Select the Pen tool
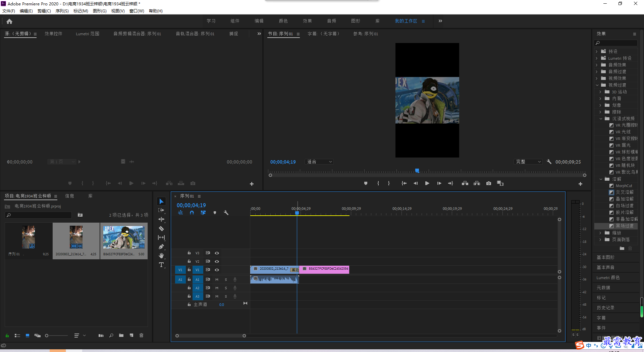This screenshot has height=352, width=644. (161, 247)
